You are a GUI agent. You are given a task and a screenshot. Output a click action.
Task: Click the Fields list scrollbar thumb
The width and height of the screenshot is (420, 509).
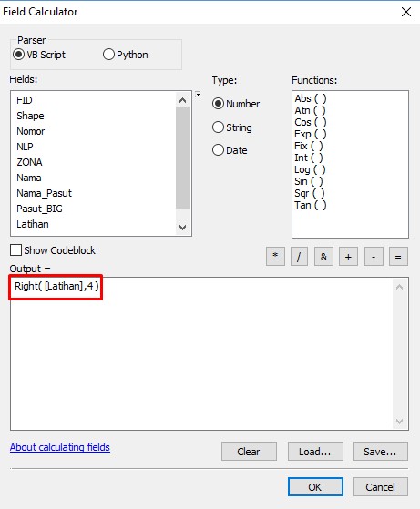[x=183, y=158]
